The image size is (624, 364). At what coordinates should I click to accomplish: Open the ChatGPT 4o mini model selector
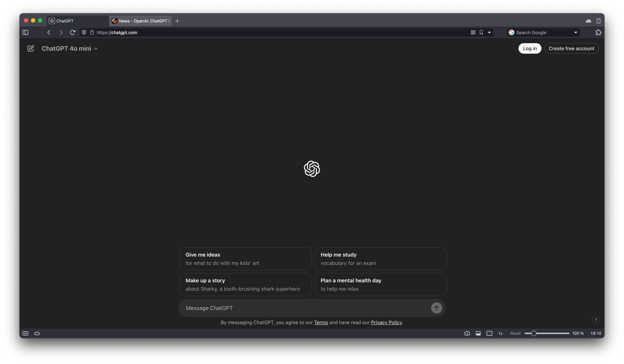click(70, 49)
